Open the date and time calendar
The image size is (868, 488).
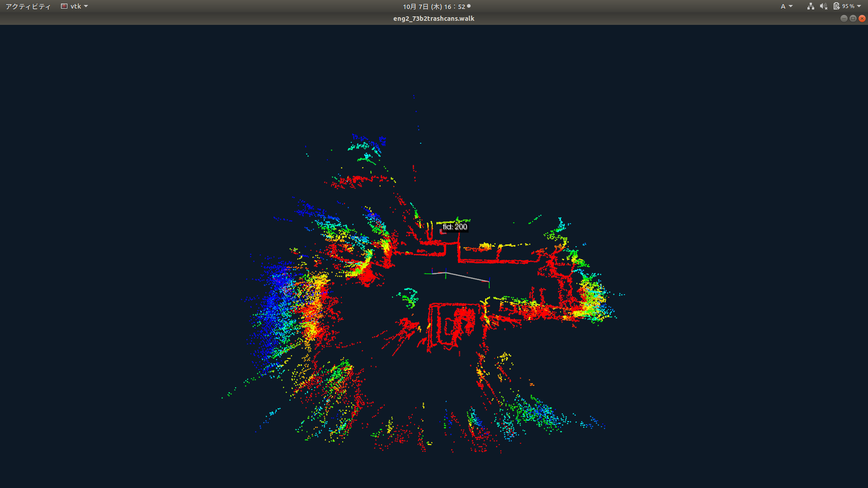(434, 6)
